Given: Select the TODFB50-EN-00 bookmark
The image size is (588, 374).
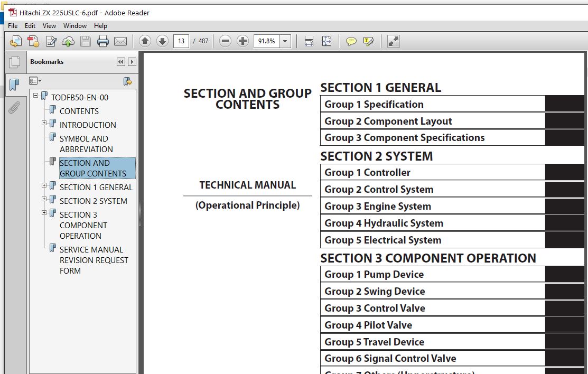Looking at the screenshot, I should coord(79,98).
